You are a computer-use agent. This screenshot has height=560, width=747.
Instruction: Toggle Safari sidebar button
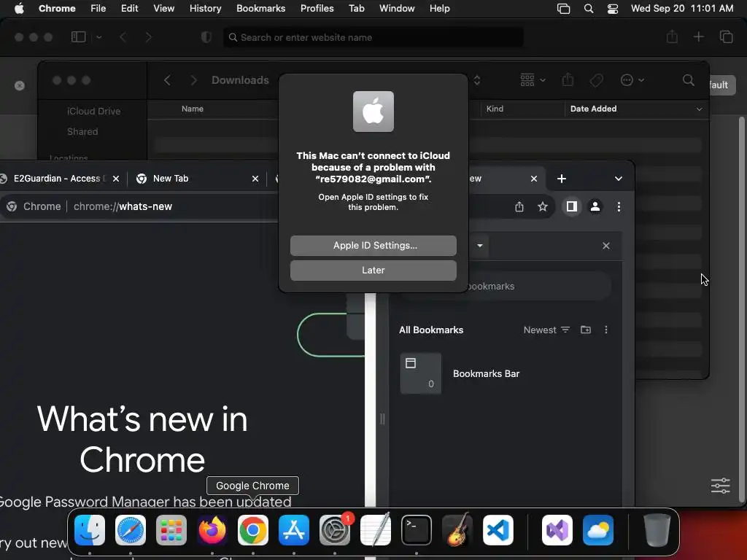pyautogui.click(x=79, y=36)
